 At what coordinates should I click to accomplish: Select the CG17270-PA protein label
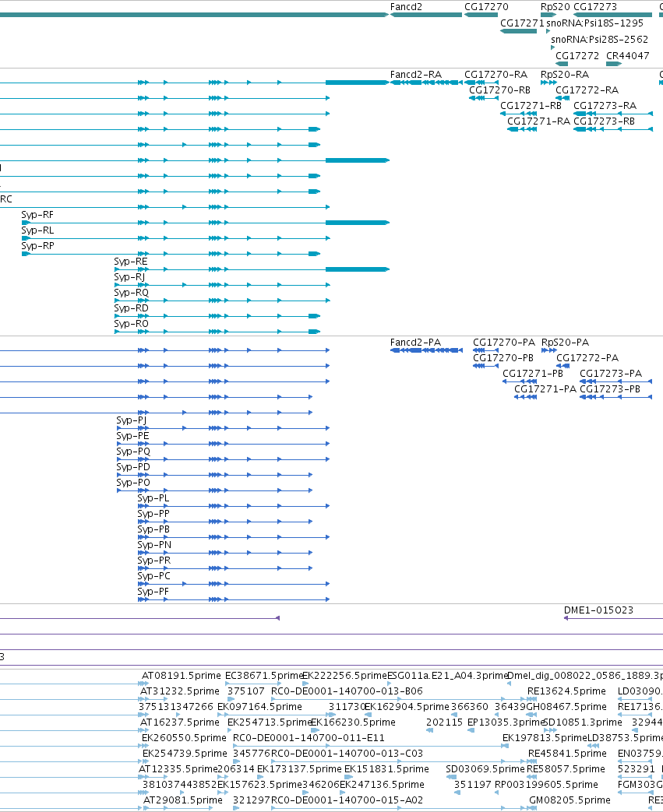504,343
